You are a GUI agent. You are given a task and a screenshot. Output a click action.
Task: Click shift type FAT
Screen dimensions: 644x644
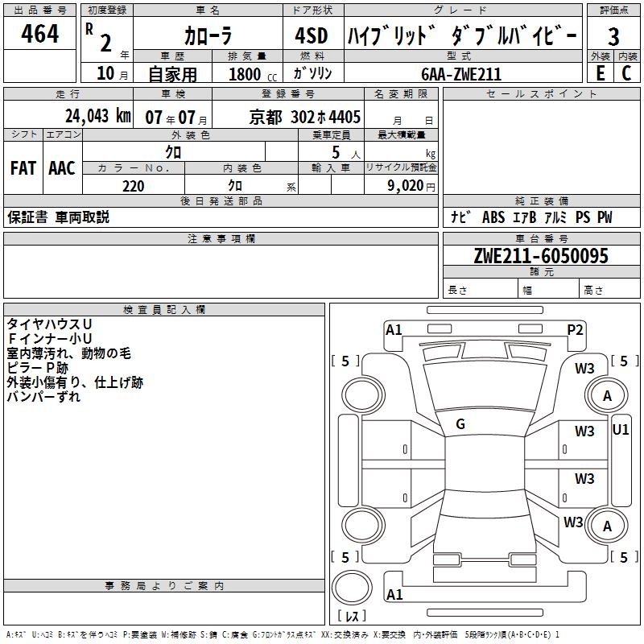23,168
